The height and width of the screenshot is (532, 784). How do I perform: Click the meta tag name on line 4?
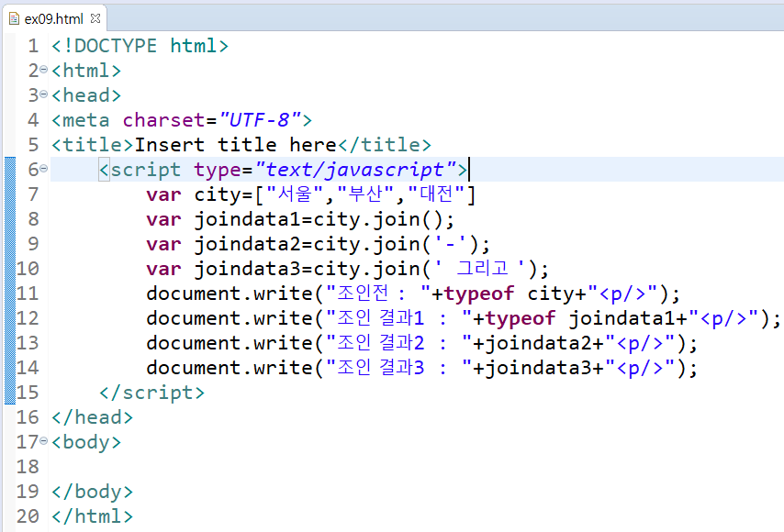86,120
